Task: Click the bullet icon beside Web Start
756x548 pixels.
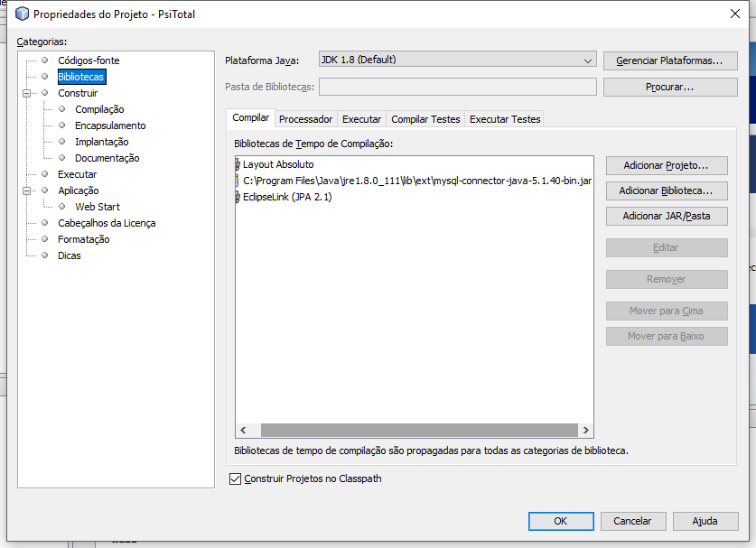Action: point(61,206)
